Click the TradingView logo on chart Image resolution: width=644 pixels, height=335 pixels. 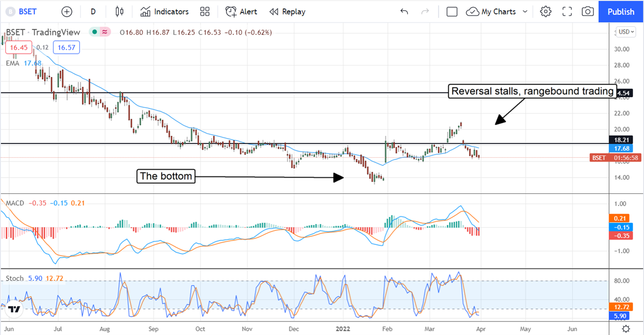click(14, 310)
